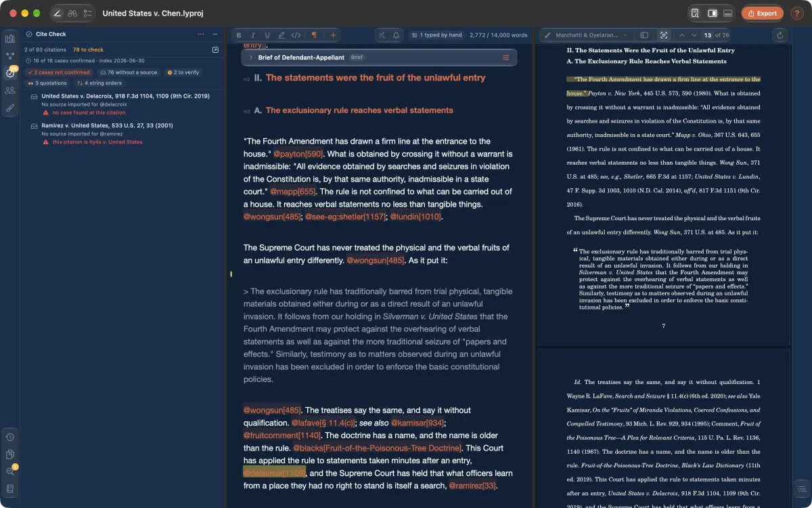Click @blacks Fruit-of-the-Poisonous-Tree citation
The width and height of the screenshot is (812, 508).
(x=378, y=448)
